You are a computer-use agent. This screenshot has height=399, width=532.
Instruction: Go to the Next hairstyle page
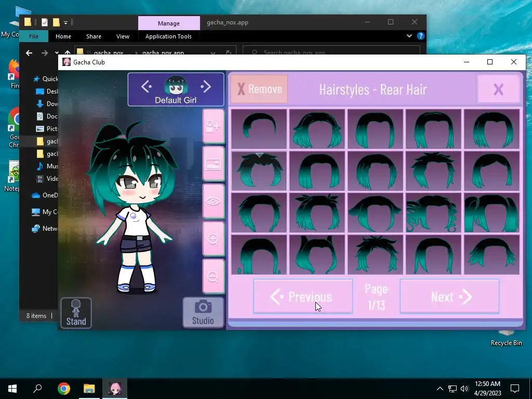pos(449,297)
